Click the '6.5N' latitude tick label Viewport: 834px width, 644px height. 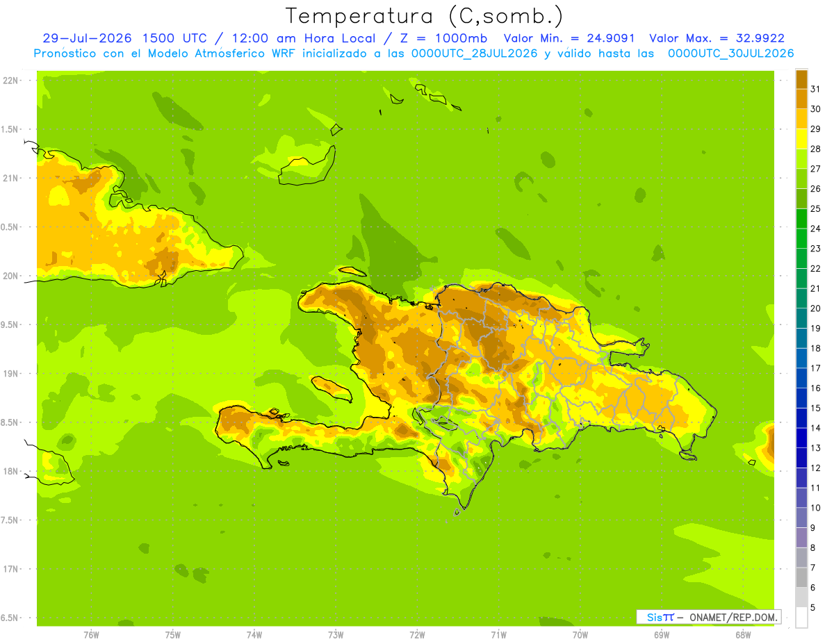(10, 618)
